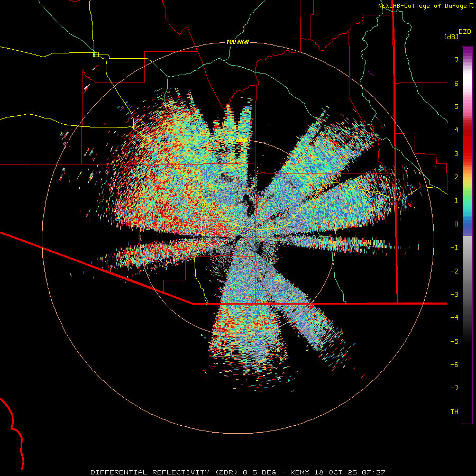Click the positive 1 scale label

[456, 200]
